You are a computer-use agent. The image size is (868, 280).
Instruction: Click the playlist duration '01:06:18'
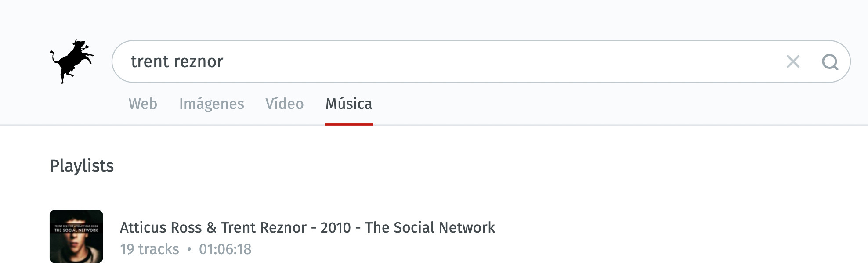(x=225, y=248)
